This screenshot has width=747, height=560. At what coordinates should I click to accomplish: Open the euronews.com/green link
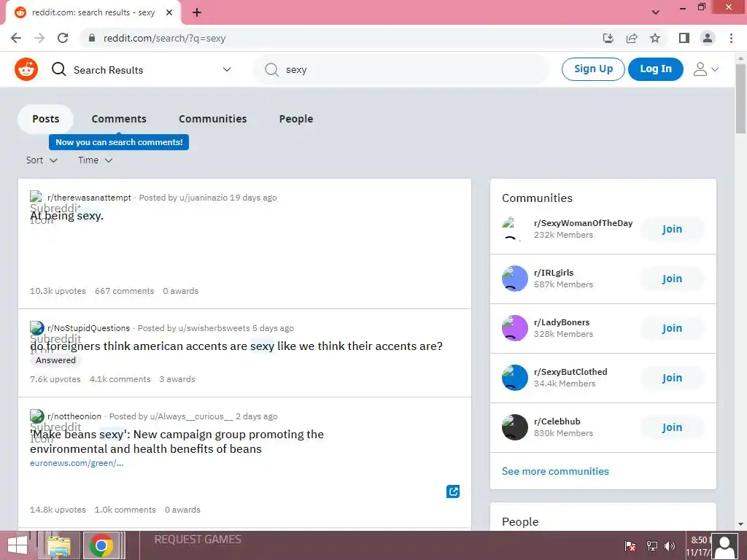(77, 463)
